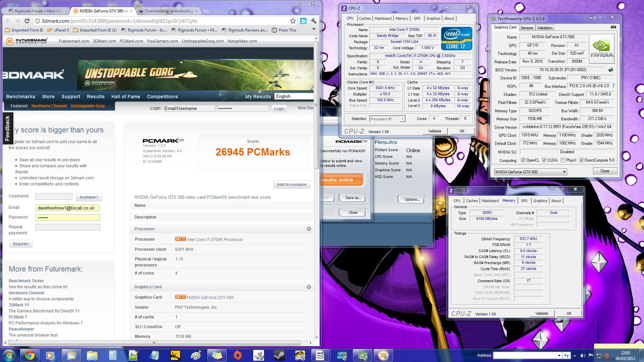Click the Bus Interface question mark in GPU-Z
This screenshot has height=362, width=644.
pyautogui.click(x=613, y=86)
